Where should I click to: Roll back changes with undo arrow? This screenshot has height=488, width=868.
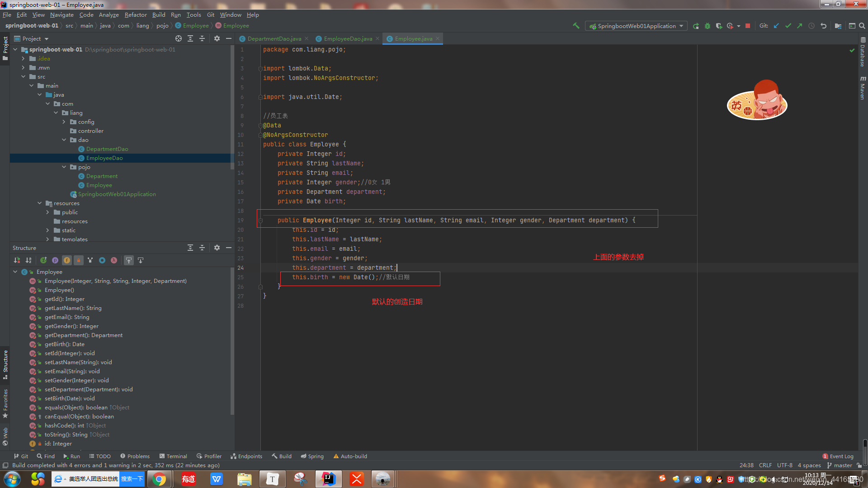pyautogui.click(x=823, y=26)
